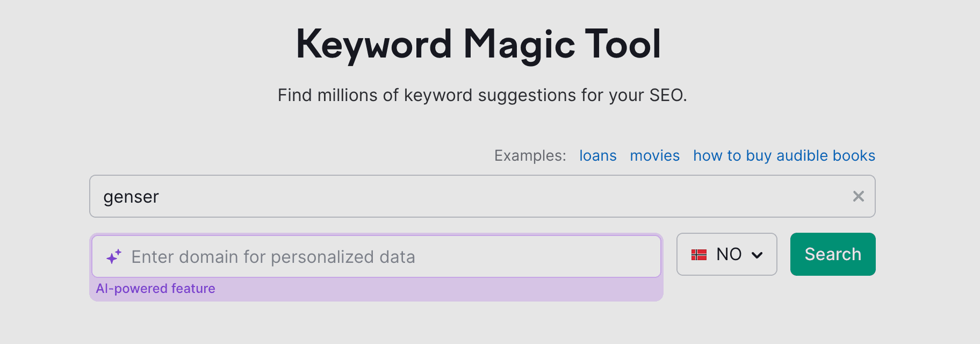This screenshot has width=980, height=344.
Task: Click the purple AI sparkle icon
Action: (x=114, y=257)
